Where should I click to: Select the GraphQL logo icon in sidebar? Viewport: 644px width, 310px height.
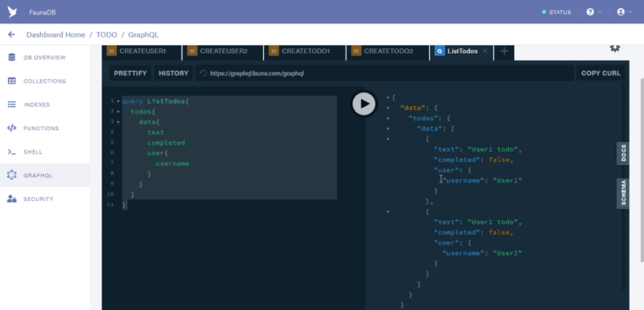point(12,175)
